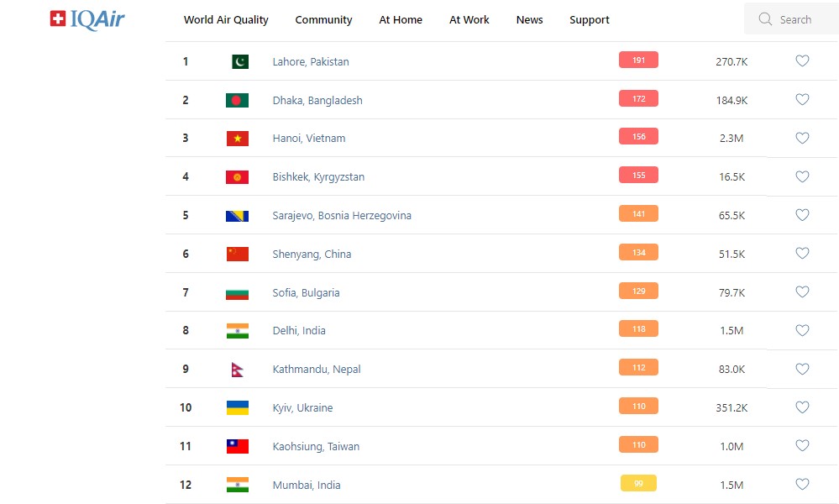Click the Bosnia Herzegovina flag icon
The width and height of the screenshot is (839, 504).
pos(237,216)
